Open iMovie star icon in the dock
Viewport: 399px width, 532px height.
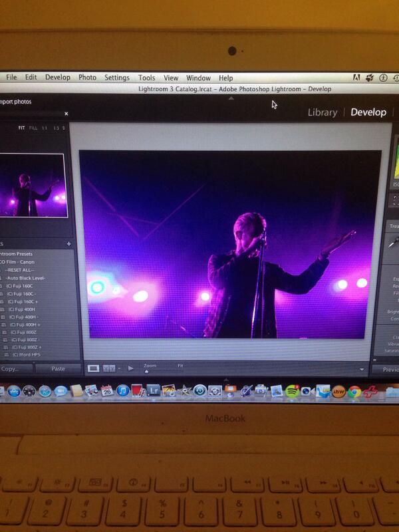pos(185,391)
